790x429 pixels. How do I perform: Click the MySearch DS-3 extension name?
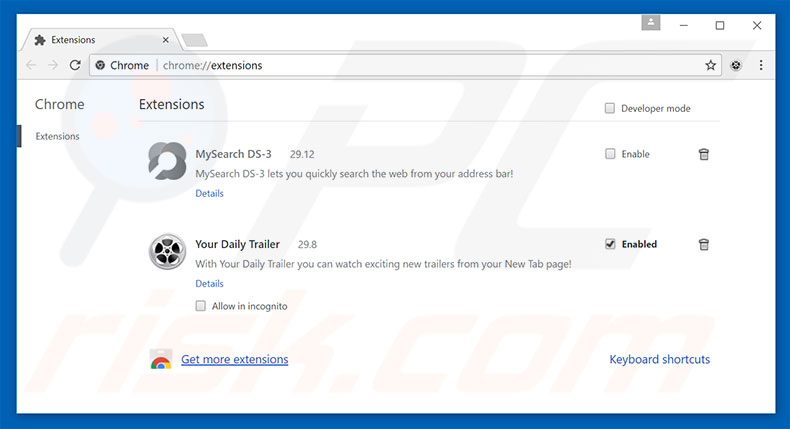233,154
